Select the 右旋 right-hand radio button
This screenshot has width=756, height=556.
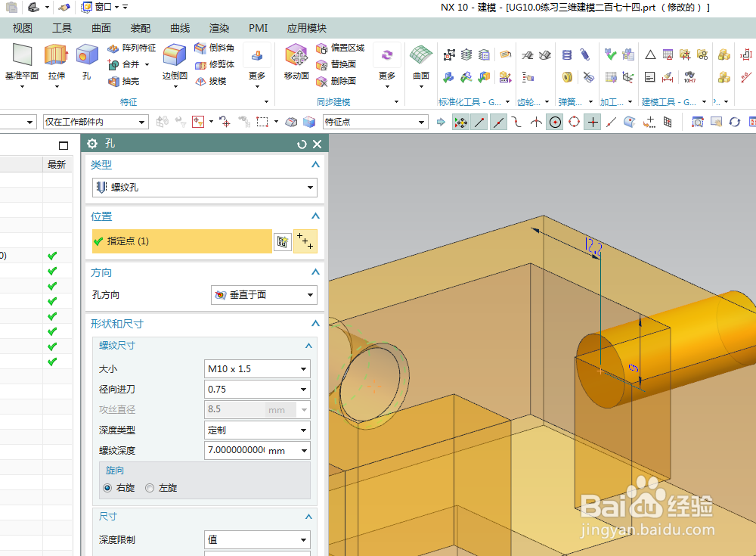click(107, 488)
